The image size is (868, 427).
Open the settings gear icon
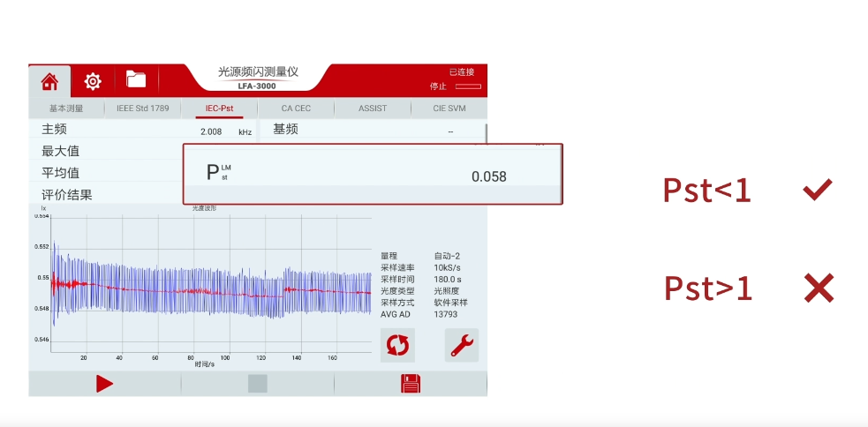pos(93,81)
